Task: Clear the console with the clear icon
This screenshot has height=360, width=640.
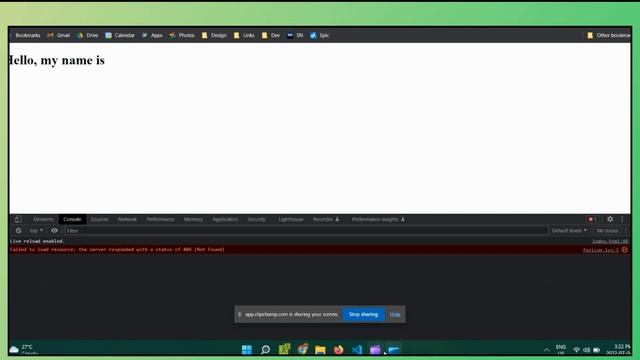Action: pos(18,231)
